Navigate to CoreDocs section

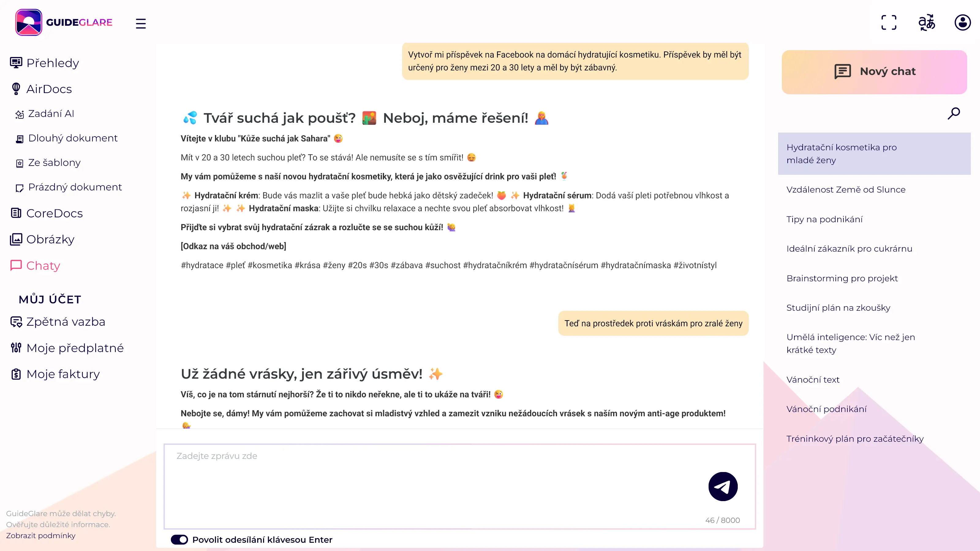55,213
